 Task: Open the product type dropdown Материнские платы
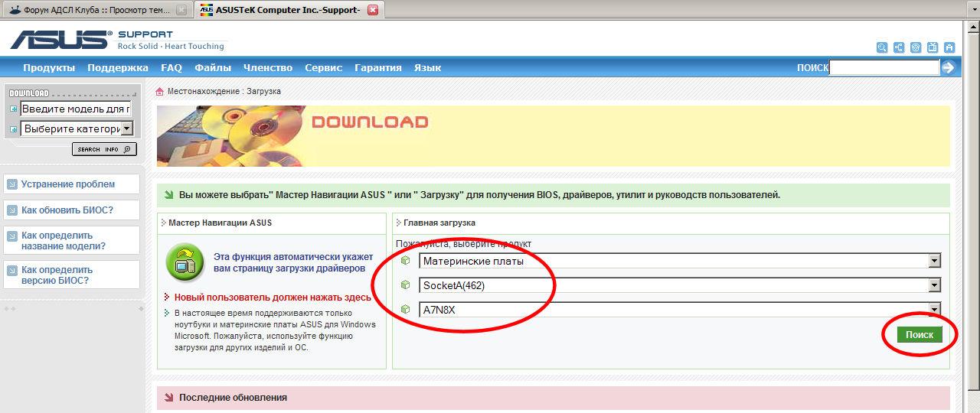coord(680,261)
